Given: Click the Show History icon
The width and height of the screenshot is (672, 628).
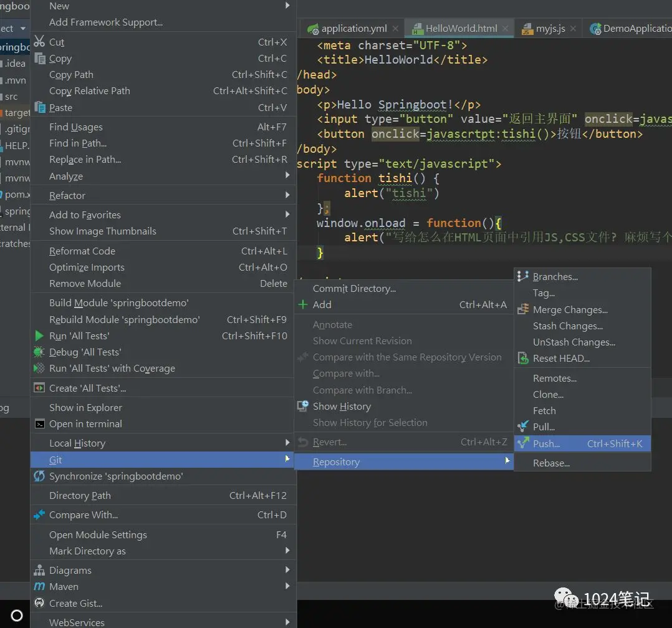Looking at the screenshot, I should (x=302, y=405).
